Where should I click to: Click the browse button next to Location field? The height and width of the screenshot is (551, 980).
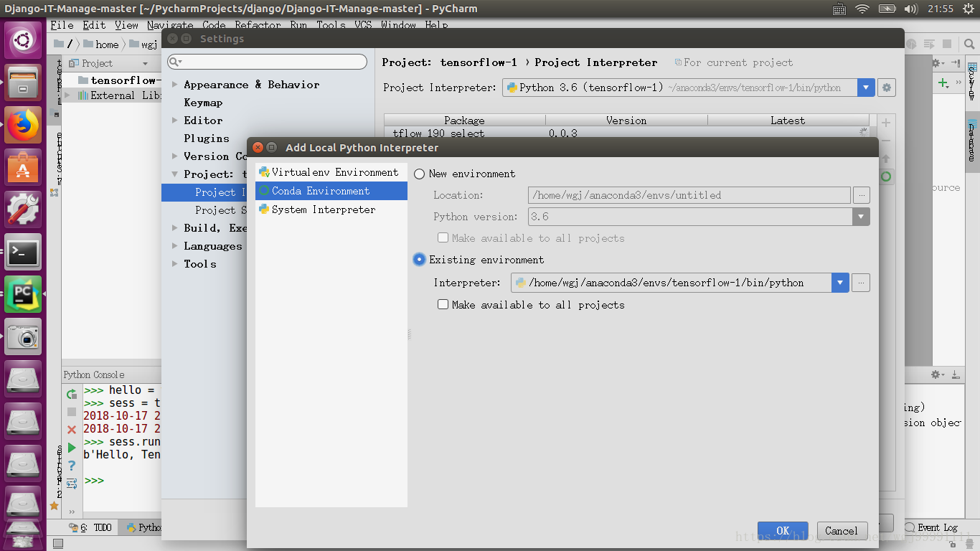[x=861, y=195]
